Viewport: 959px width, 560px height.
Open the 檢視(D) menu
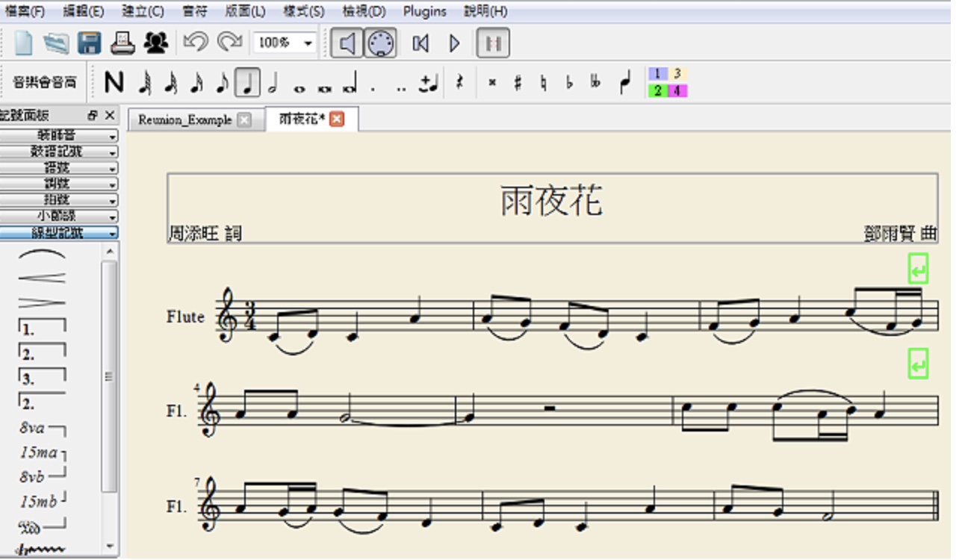pyautogui.click(x=364, y=11)
